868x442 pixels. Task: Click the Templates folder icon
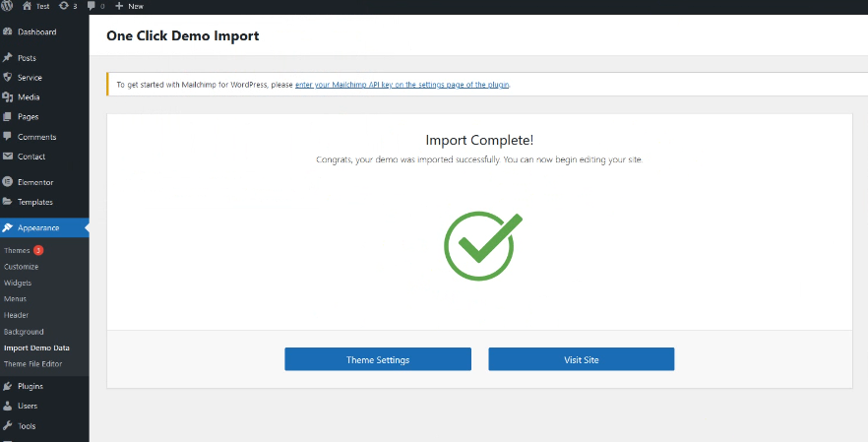tap(7, 202)
